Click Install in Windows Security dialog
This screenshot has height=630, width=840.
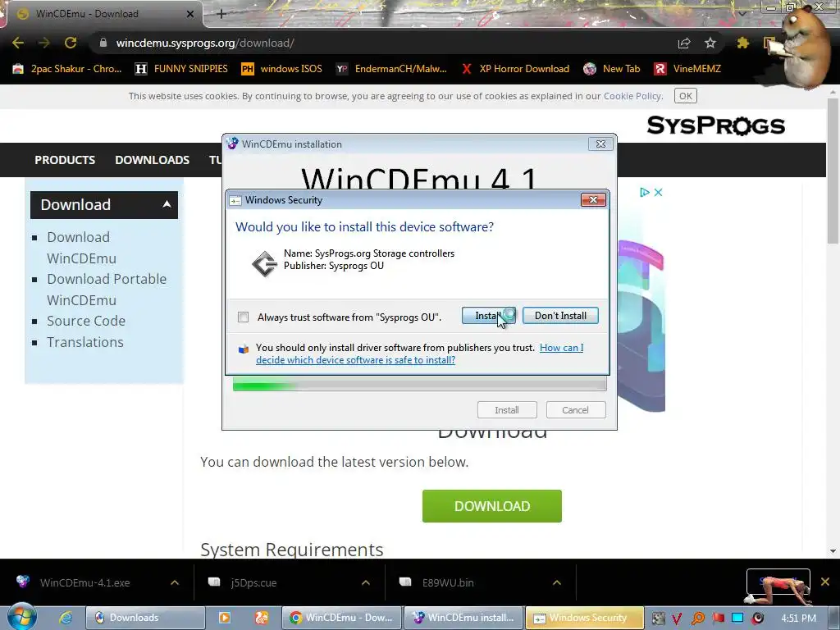489,316
